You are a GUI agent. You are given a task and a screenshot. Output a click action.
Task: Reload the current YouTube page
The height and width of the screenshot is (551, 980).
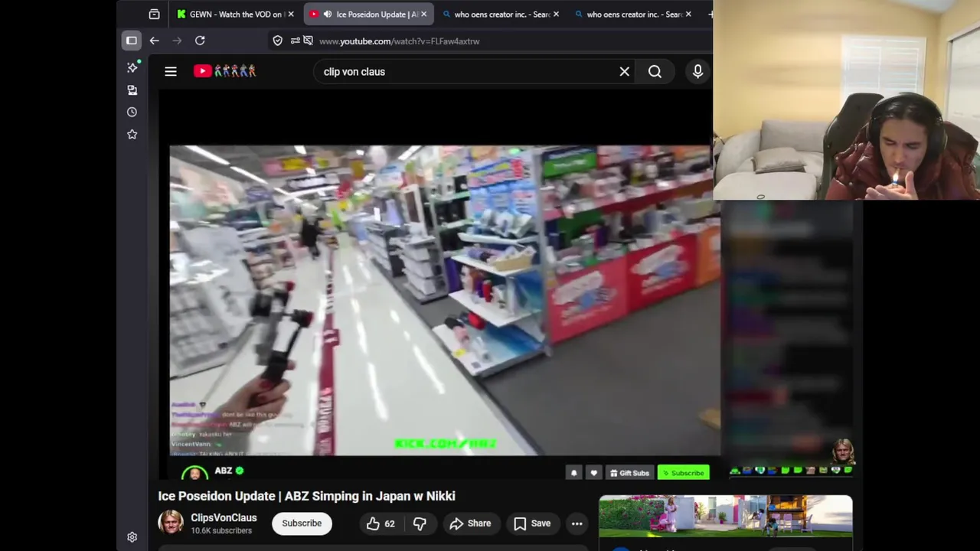pos(200,41)
